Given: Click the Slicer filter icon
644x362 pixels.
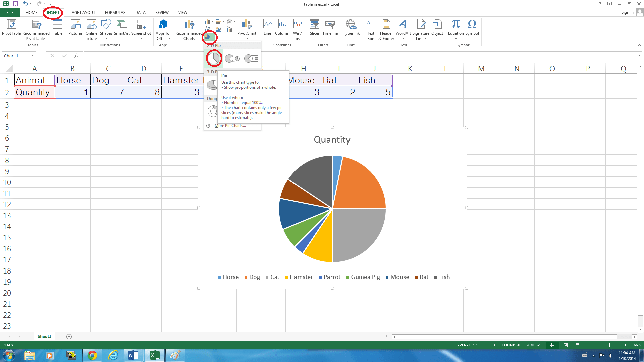Looking at the screenshot, I should (x=314, y=25).
